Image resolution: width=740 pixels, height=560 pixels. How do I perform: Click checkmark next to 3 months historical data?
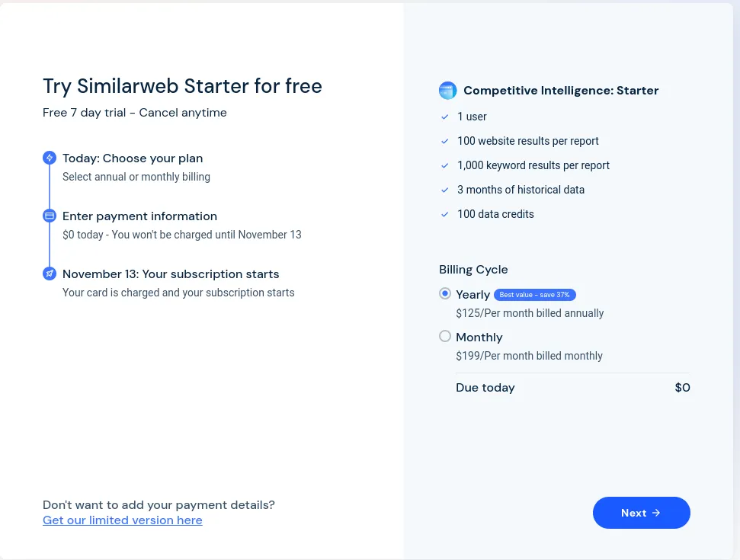(444, 190)
